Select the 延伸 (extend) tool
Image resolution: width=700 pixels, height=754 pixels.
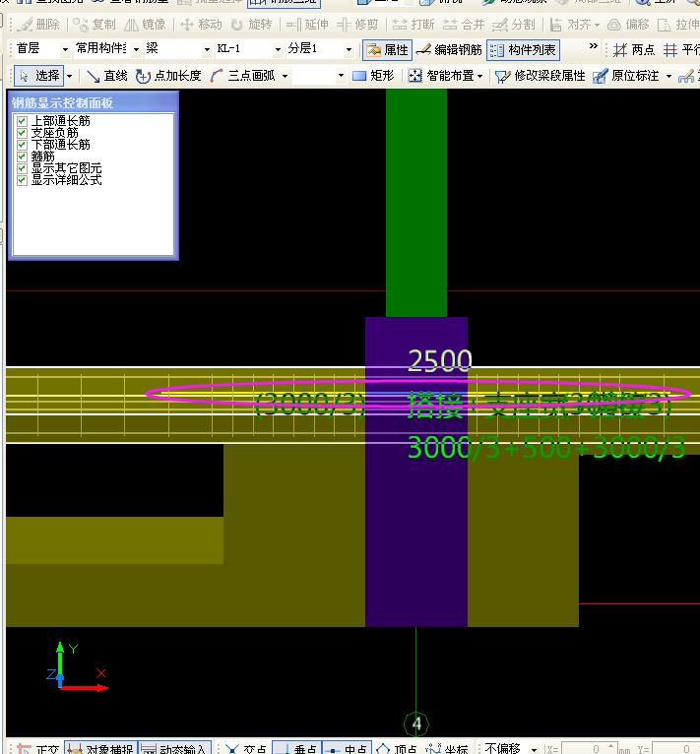(307, 24)
